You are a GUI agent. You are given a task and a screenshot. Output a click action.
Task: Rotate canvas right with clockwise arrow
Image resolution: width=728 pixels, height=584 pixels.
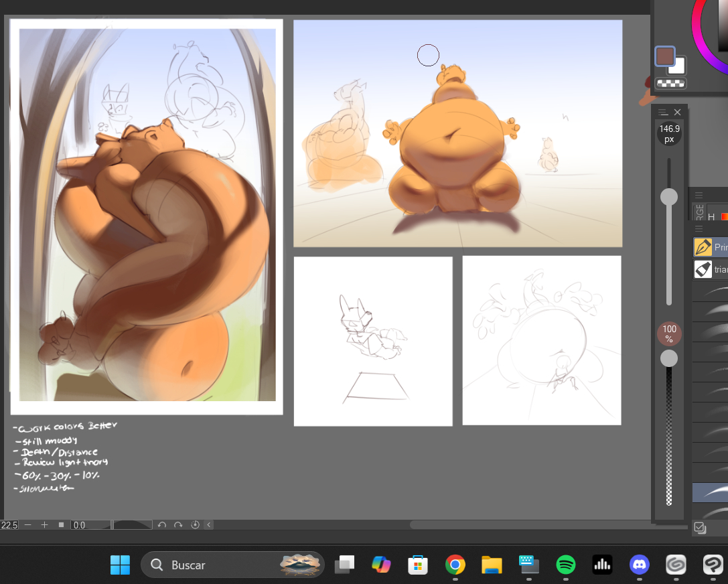[x=178, y=525]
